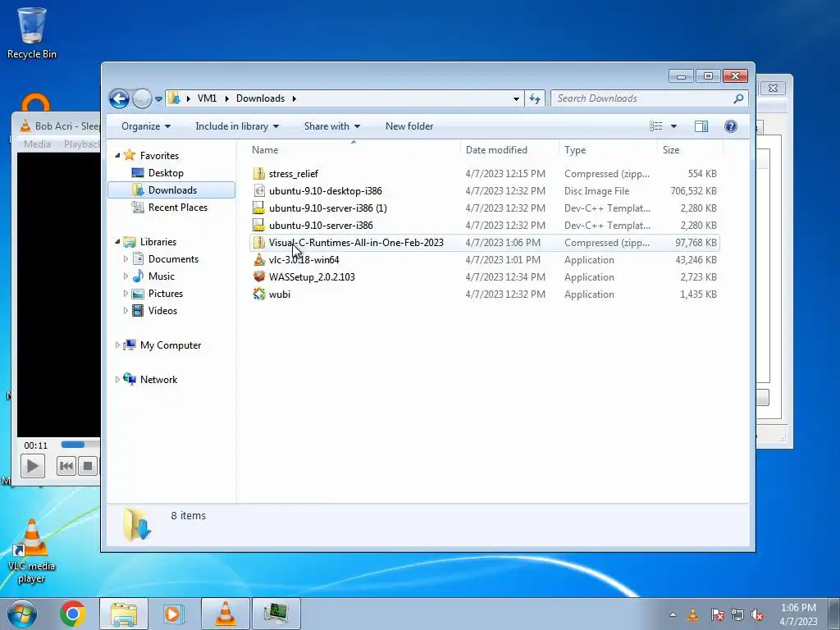This screenshot has height=630, width=840.
Task: Show the preview pane
Action: point(701,126)
